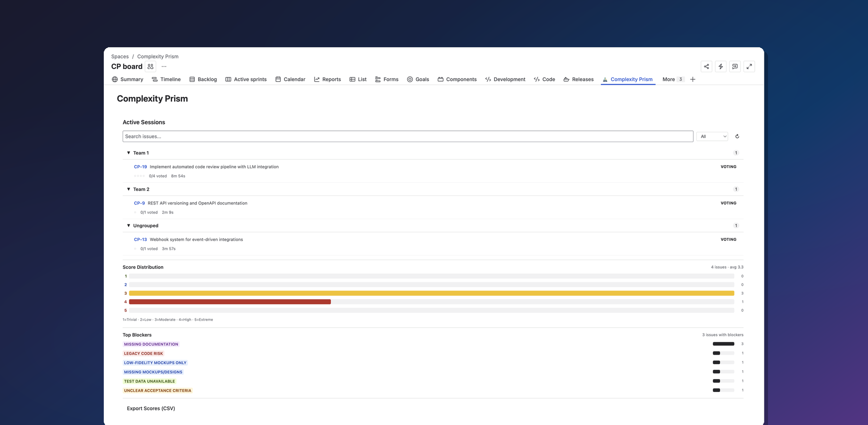Open the Calendar view icon
This screenshot has height=425, width=868.
277,79
